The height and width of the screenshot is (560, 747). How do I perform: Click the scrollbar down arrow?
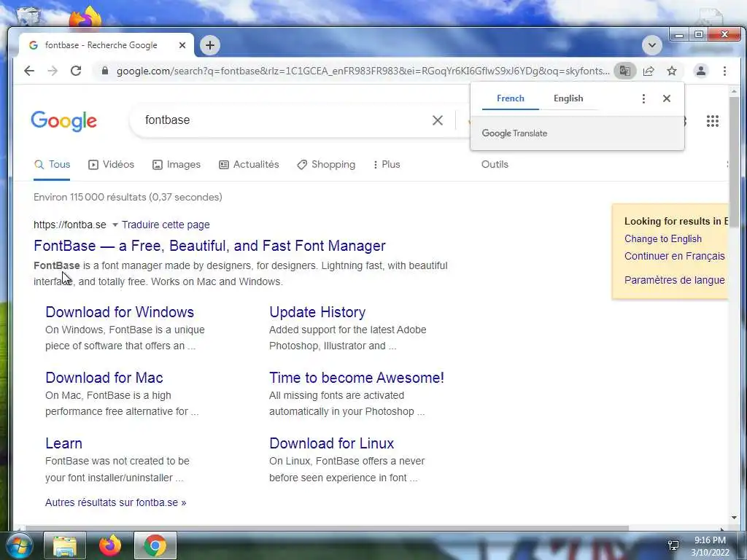[734, 518]
